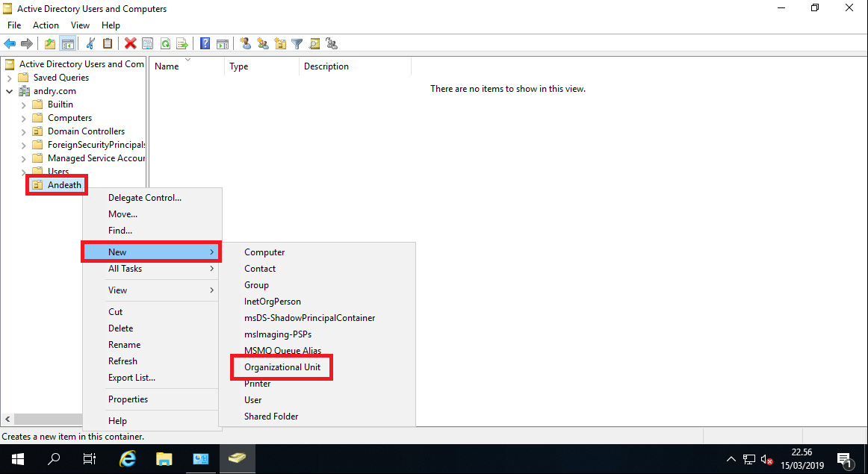Click the clipboard icon in the toolbar
Screen dimensions: 868x474
(x=108, y=44)
